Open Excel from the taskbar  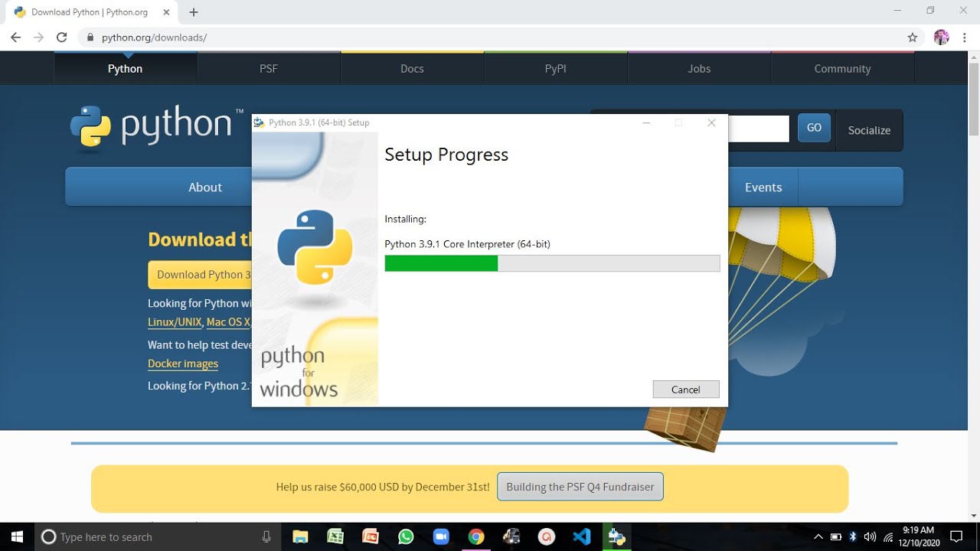(335, 536)
